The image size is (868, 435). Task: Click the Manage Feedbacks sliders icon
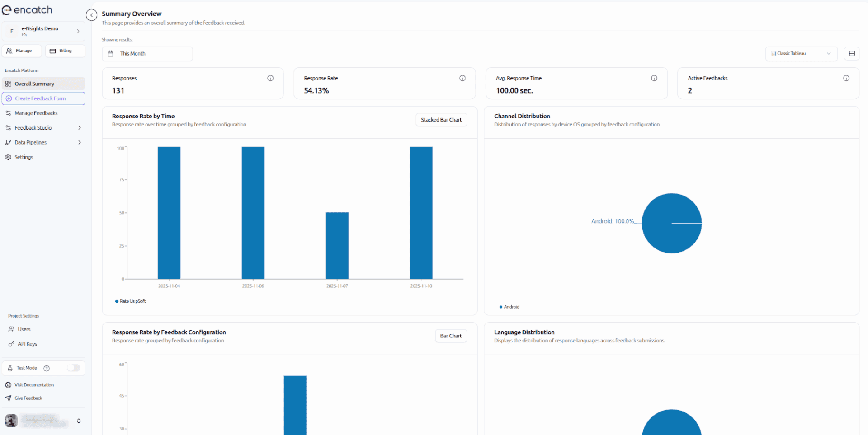click(9, 113)
